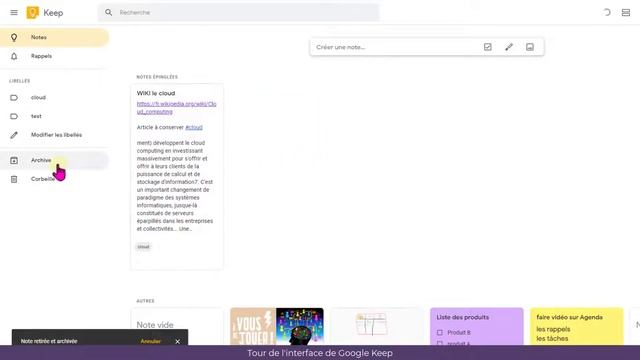The height and width of the screenshot is (360, 640).
Task: Click the Rappels bell icon
Action: (14, 56)
